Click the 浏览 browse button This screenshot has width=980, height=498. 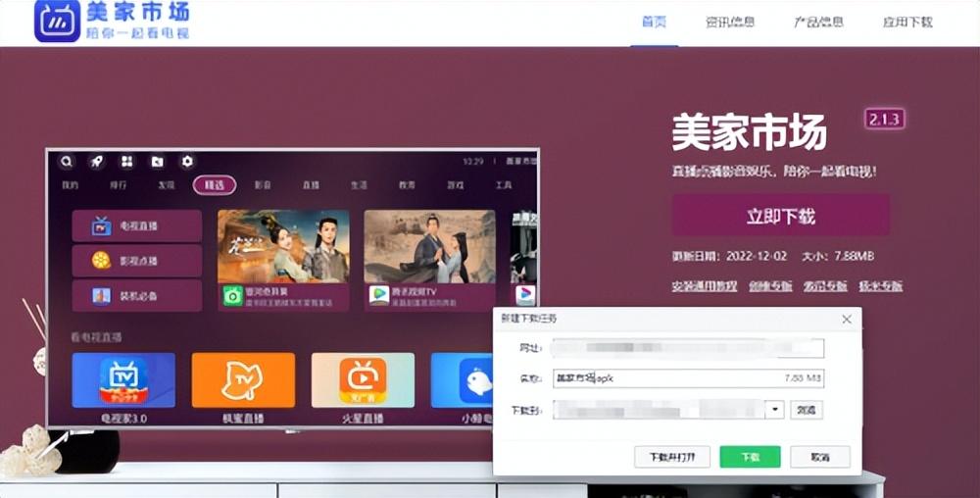807,410
